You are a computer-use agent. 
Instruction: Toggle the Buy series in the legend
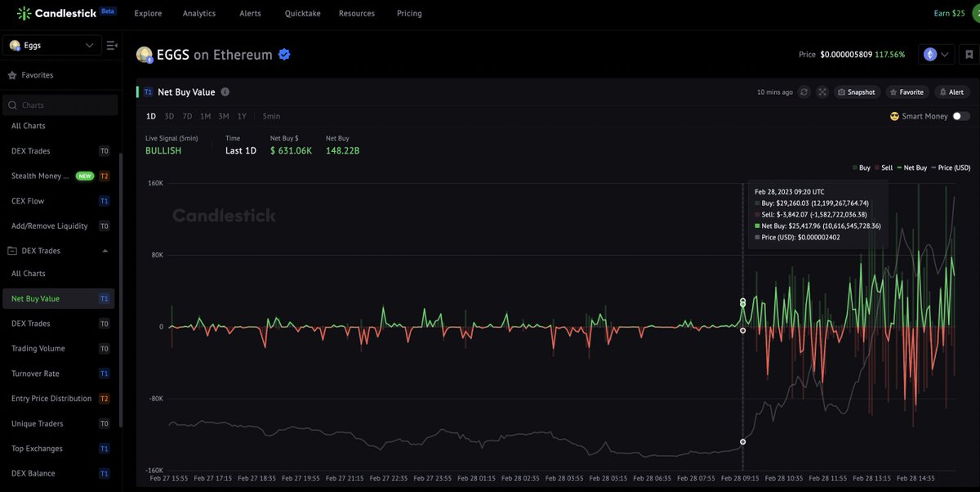tap(862, 168)
